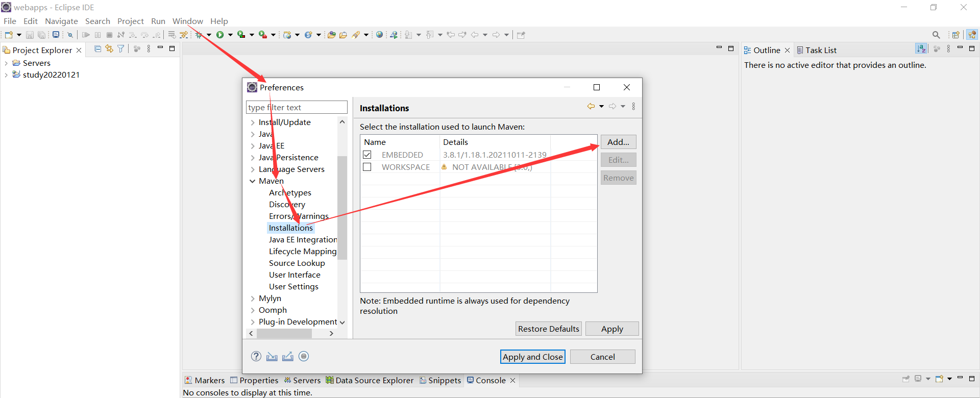Click the Coverage launch icon
The image size is (980, 398).
pyautogui.click(x=241, y=35)
